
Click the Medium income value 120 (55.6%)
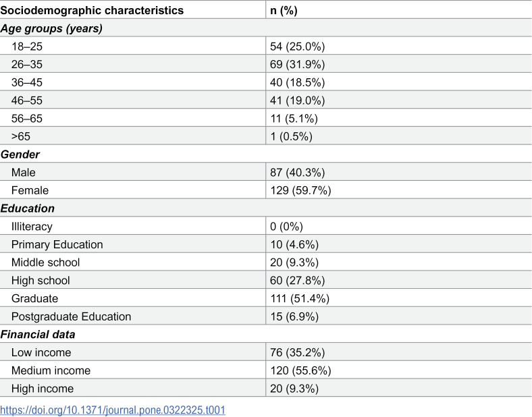pos(300,370)
